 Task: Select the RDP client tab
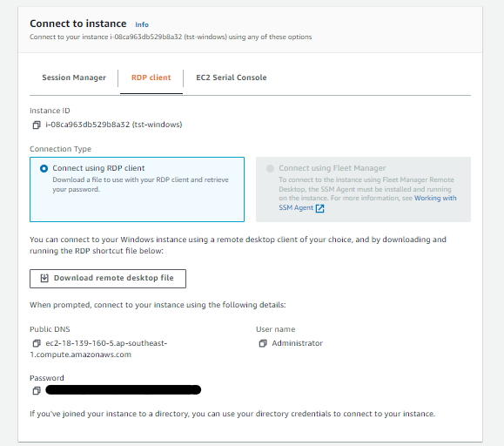[151, 78]
